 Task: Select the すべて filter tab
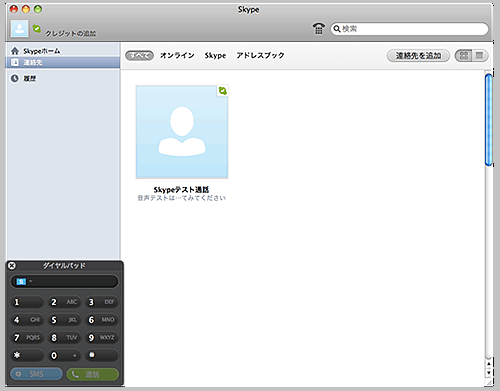139,56
